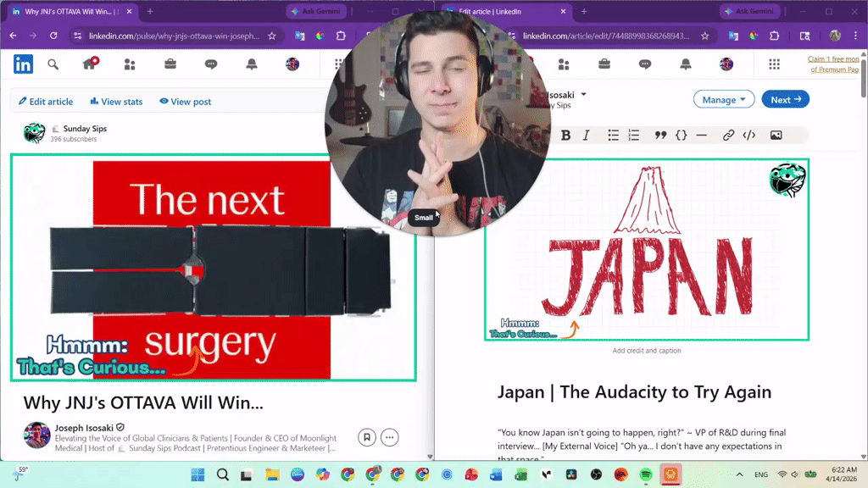Open Sunday Sips newsletter link
This screenshot has height=488, width=868.
pos(85,129)
